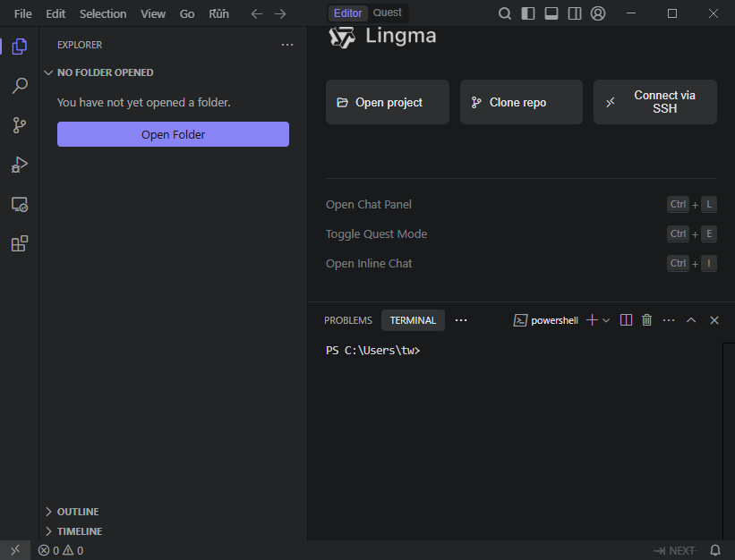Add a new terminal with plus icon

tap(592, 320)
